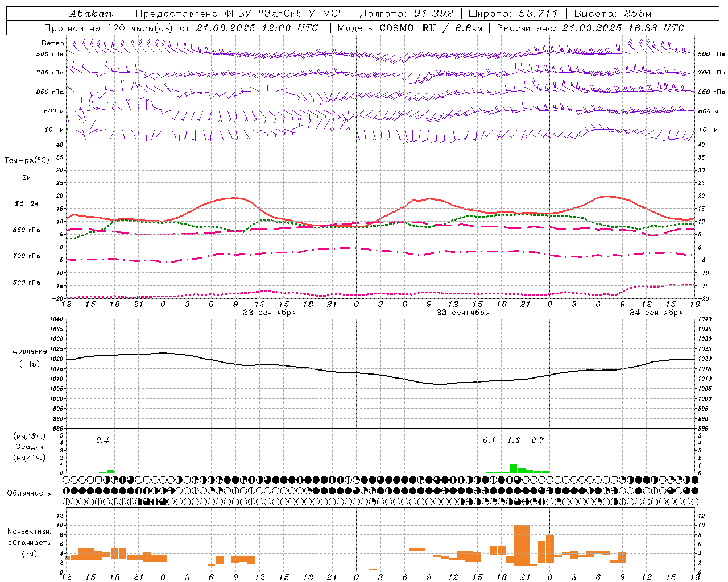Image resolution: width=728 pixels, height=582 pixels.
Task: Click the 0.4 precipitation amount value
Action: coord(102,440)
